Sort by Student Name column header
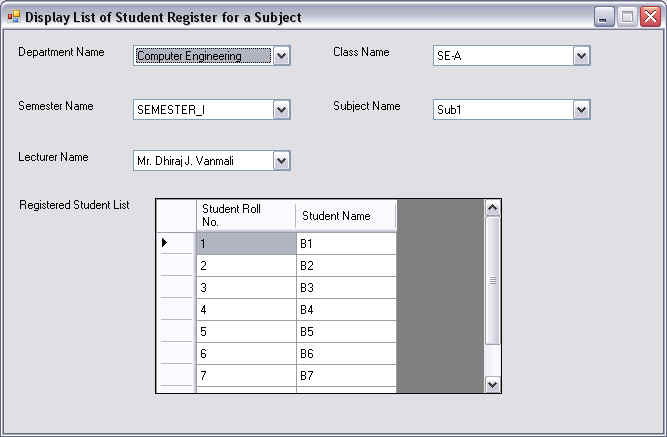This screenshot has width=667, height=437. (346, 215)
